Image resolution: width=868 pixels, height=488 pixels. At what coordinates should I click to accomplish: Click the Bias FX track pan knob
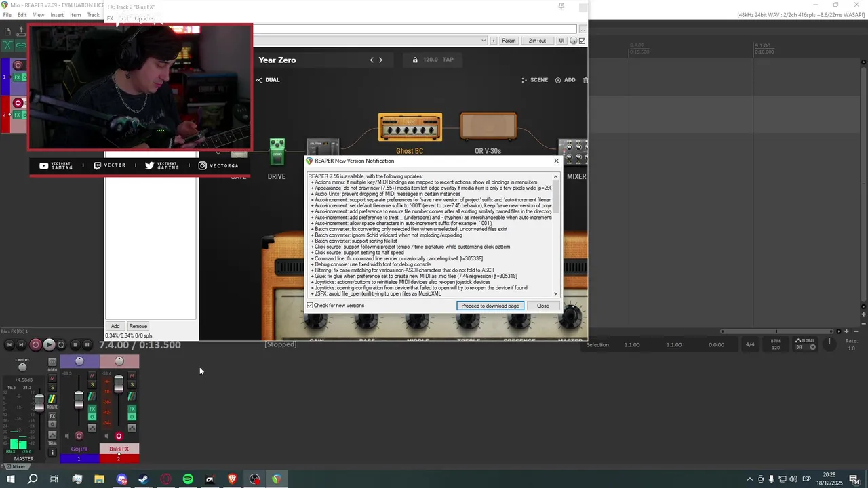tap(119, 361)
